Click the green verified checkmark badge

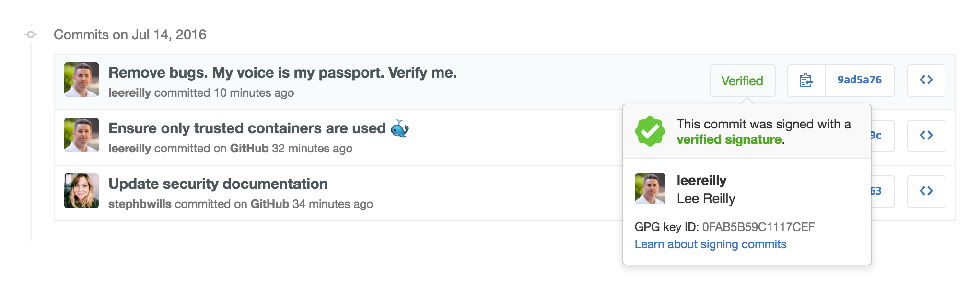coord(650,131)
